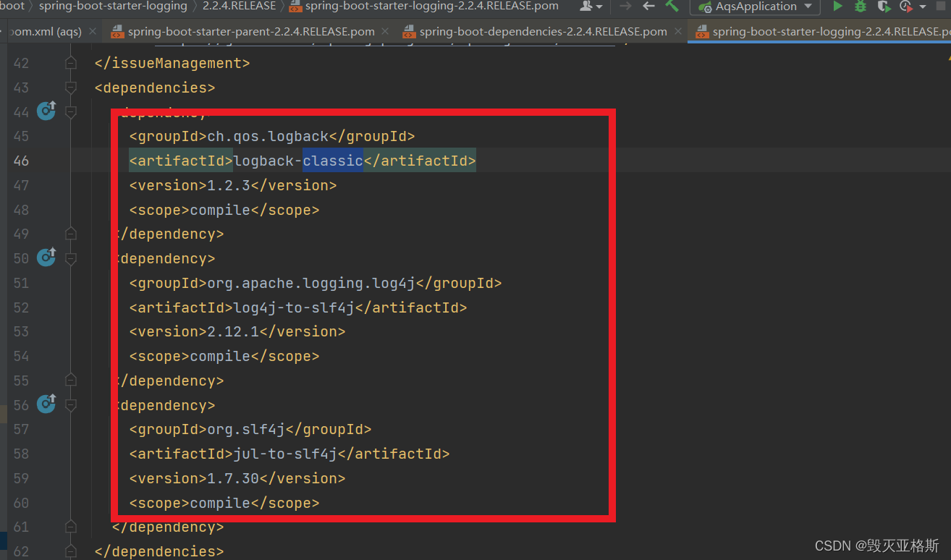Select the spring-boot-starter-logging-2.2.4.RELEASE.pom tab
Viewport: 951px width, 560px height.
pyautogui.click(x=820, y=32)
